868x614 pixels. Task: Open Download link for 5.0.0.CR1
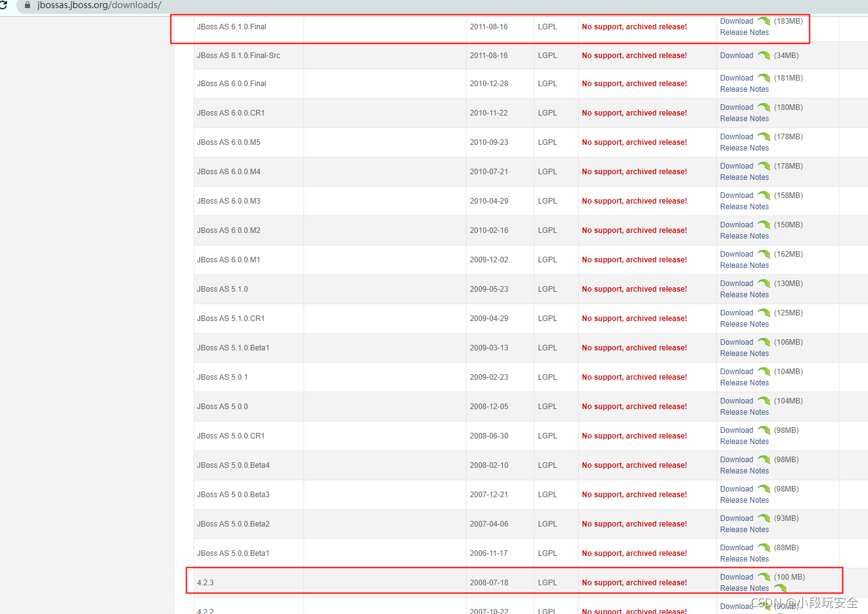coord(737,430)
